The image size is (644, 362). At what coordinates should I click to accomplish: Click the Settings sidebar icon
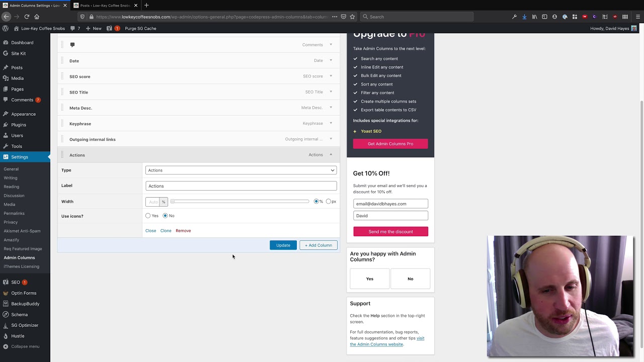coord(6,157)
